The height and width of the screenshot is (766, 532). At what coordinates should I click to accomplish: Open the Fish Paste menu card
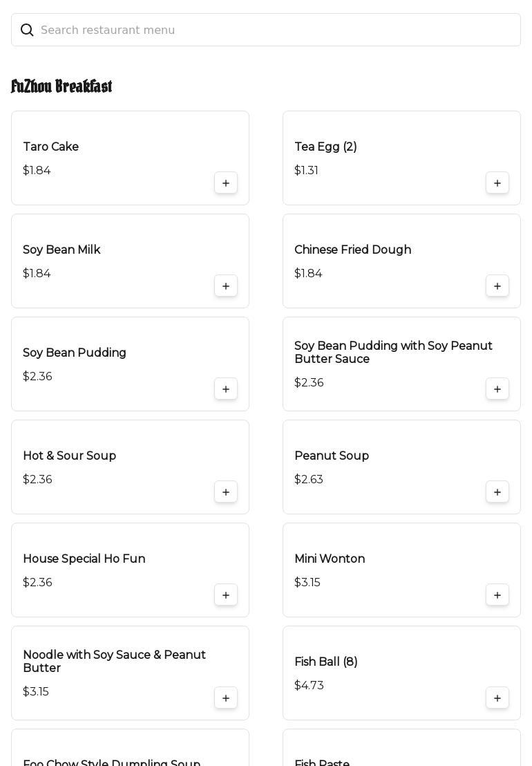point(401,750)
